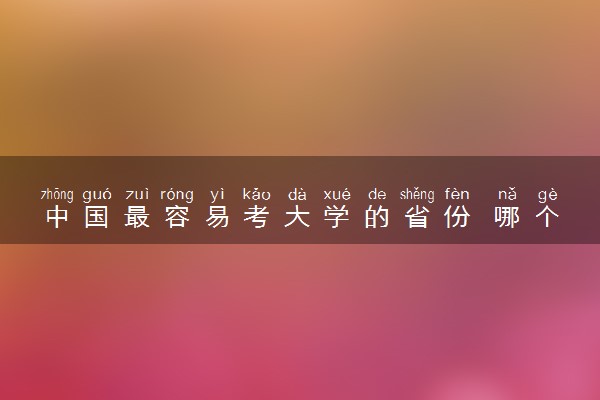Image resolution: width=600 pixels, height=400 pixels.
Task: Click the character 哪
Action: coord(507,217)
